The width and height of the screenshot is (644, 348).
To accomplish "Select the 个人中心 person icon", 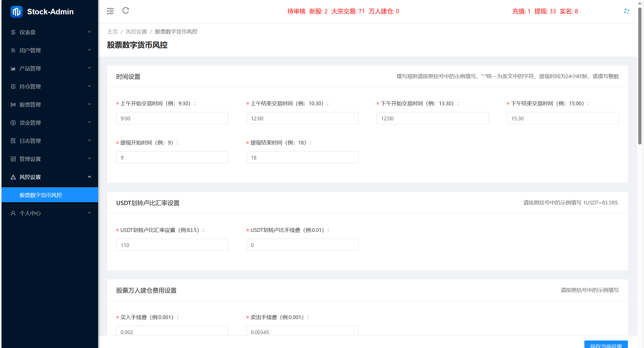I will 13,213.
